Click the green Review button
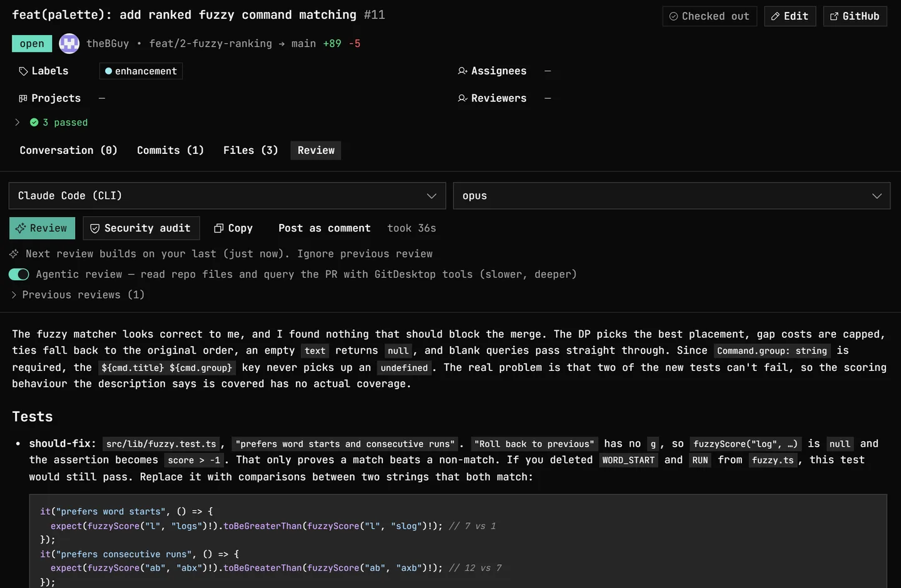 click(x=42, y=228)
